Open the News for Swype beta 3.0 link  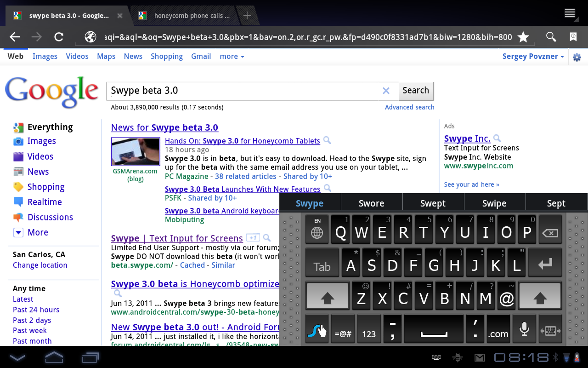[x=164, y=127]
